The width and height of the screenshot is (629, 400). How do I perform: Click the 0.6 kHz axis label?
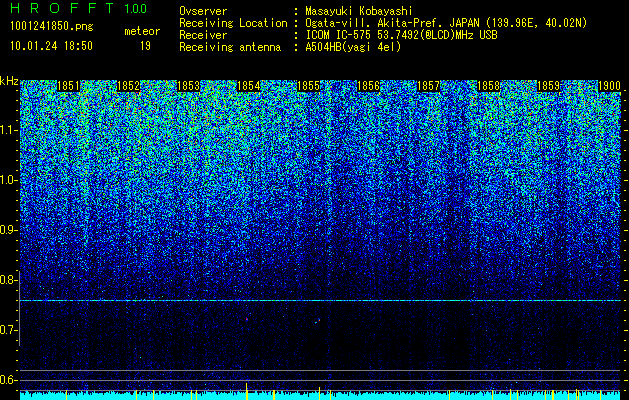(x=7, y=380)
